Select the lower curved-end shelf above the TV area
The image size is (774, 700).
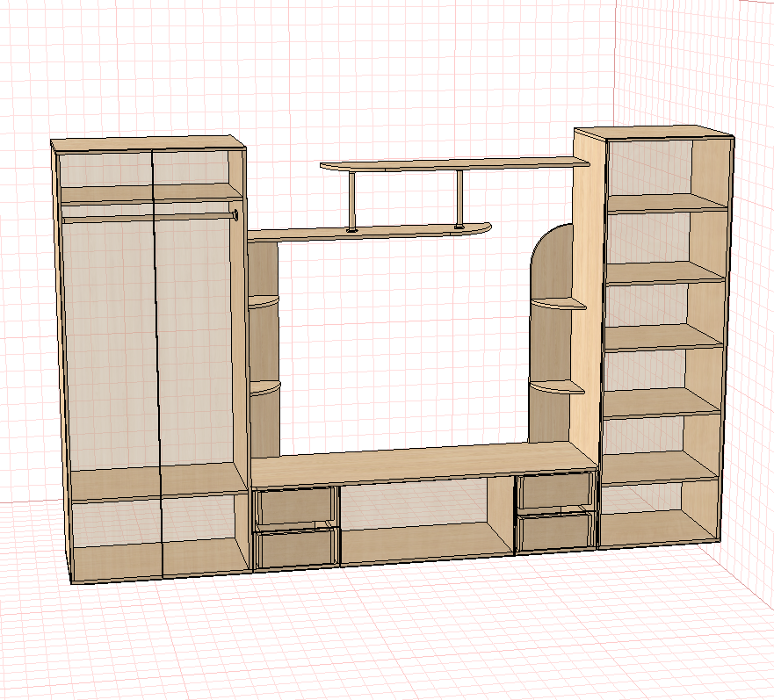click(369, 232)
